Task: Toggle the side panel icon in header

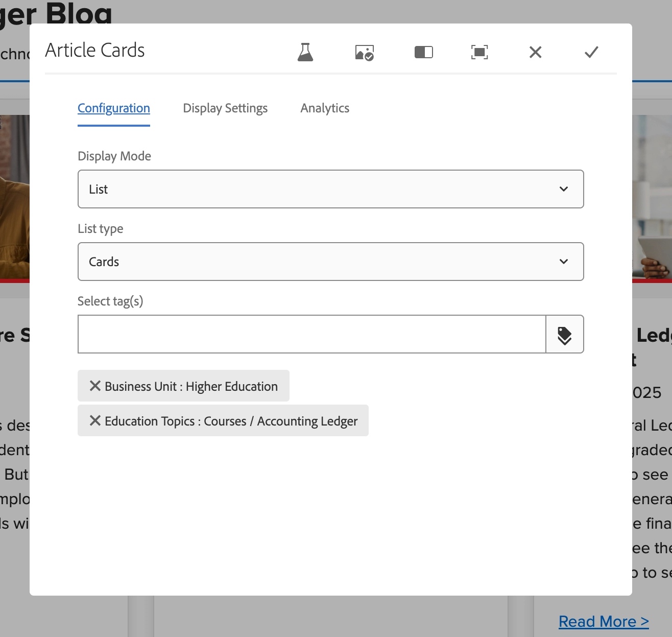Action: pos(423,52)
